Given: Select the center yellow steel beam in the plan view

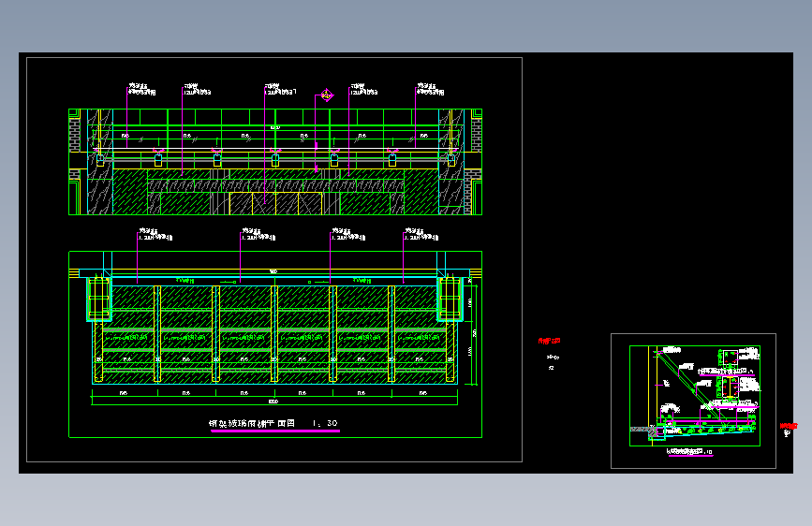Looking at the screenshot, I should coord(274,334).
